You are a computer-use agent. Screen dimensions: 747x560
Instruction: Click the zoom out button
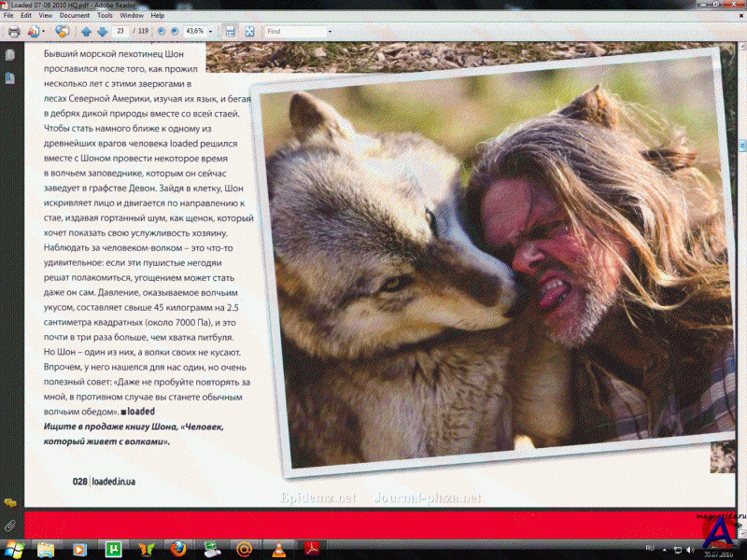[x=161, y=31]
